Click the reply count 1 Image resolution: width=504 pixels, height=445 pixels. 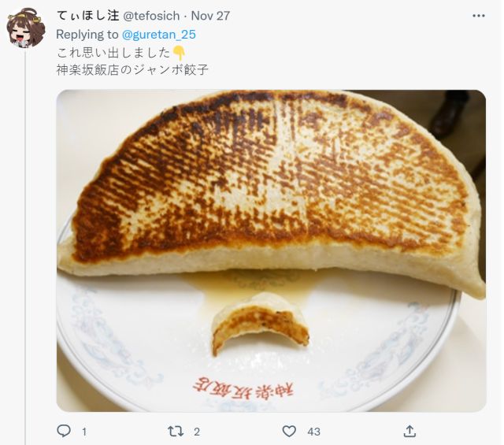click(84, 432)
